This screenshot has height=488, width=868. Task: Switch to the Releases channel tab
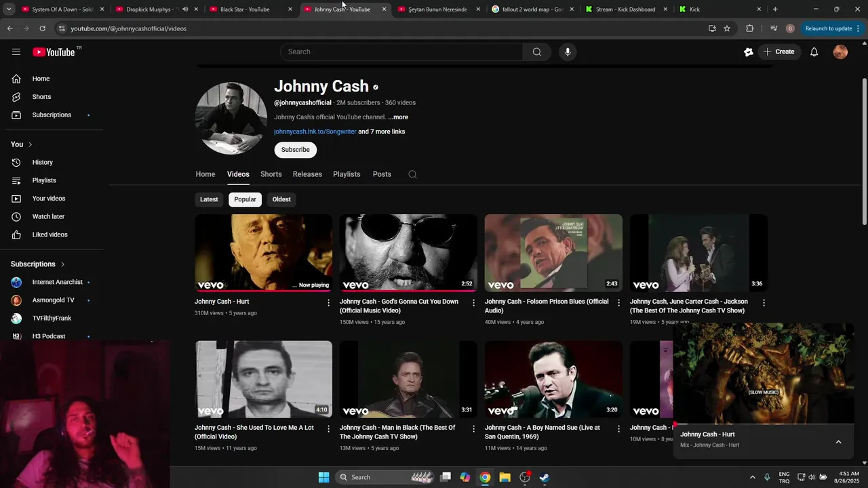[x=307, y=174]
